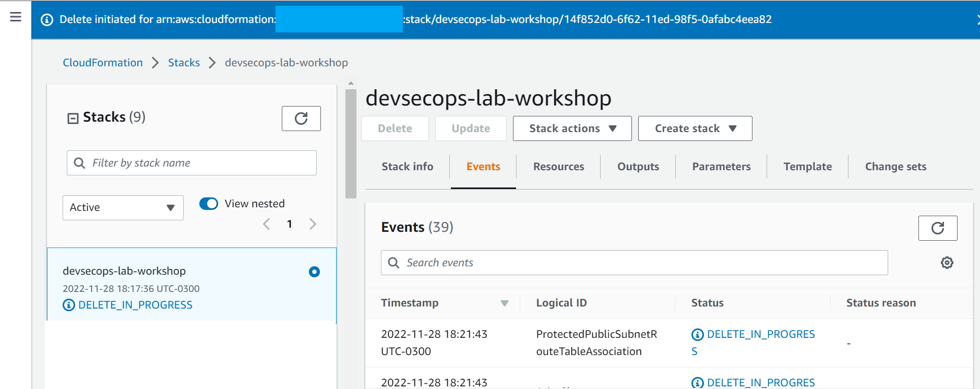Click the stack's DELETE_IN_PROGRESS info icon
The height and width of the screenshot is (389, 980).
tap(69, 305)
